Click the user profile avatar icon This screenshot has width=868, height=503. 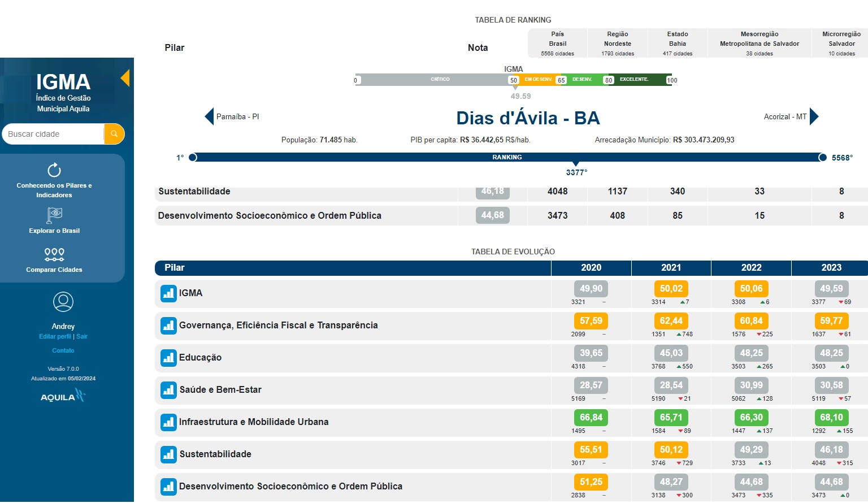pos(63,302)
